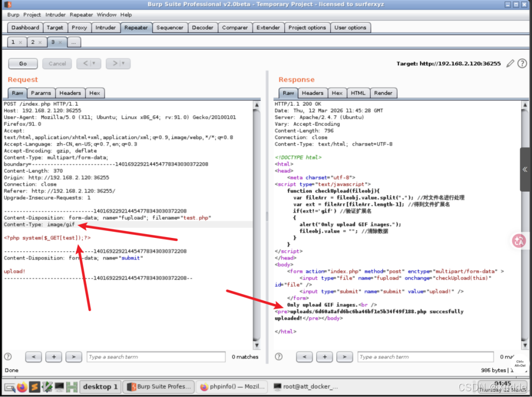Click the Content-Type: image/gif request line
532x397 pixels.
39,224
